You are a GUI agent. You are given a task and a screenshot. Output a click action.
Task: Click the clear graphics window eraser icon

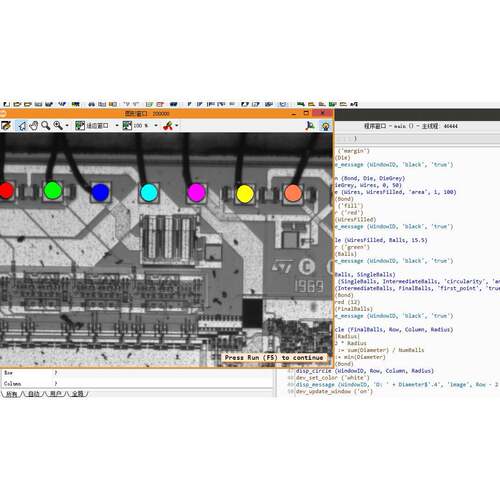coord(6,126)
